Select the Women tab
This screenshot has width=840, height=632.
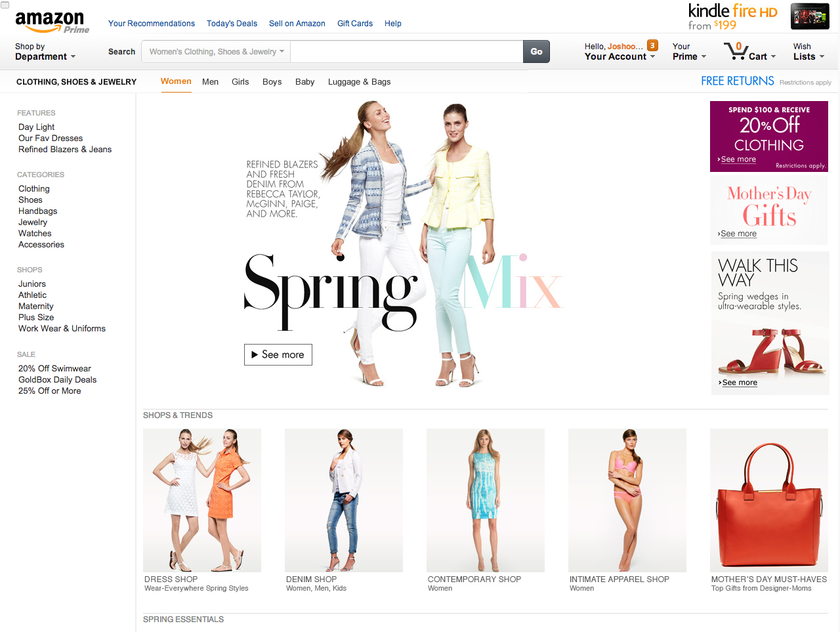click(x=176, y=81)
